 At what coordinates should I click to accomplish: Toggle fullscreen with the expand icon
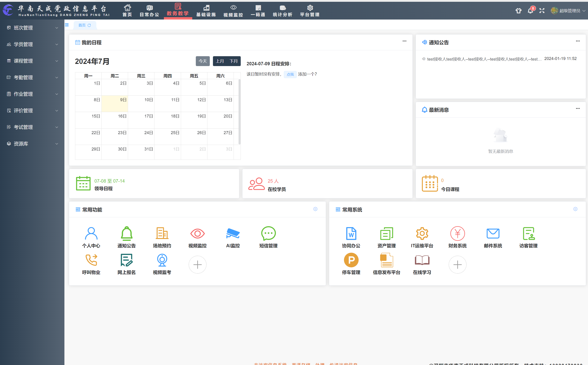click(x=542, y=11)
